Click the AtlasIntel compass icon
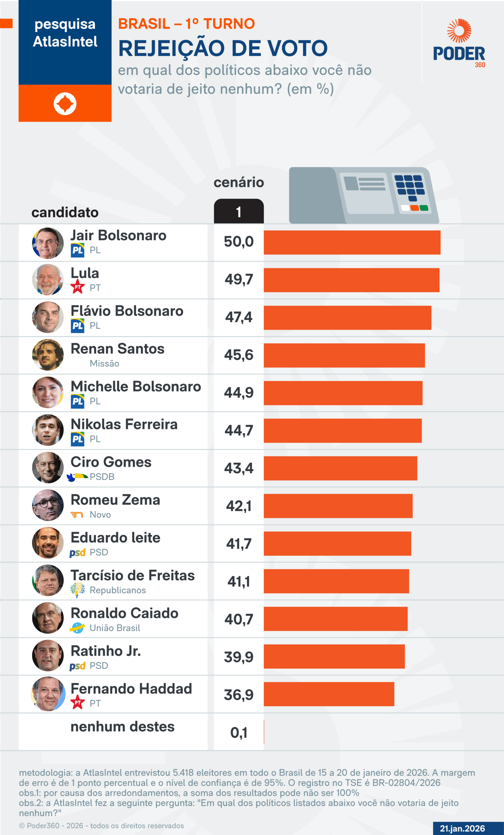The image size is (504, 835). pos(65,103)
